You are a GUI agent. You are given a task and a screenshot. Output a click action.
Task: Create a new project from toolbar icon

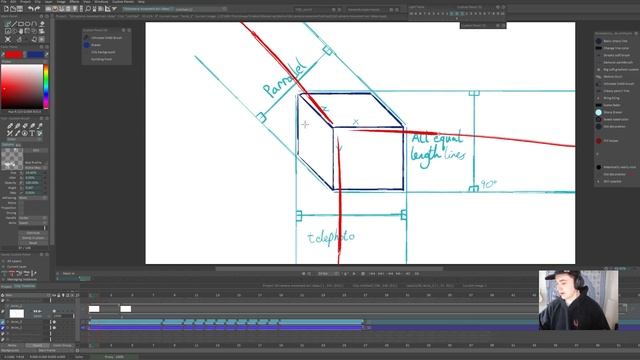(6, 9)
